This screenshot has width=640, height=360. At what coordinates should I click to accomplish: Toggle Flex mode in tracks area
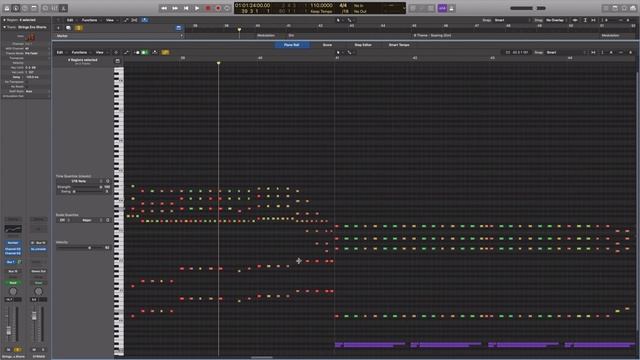click(134, 20)
